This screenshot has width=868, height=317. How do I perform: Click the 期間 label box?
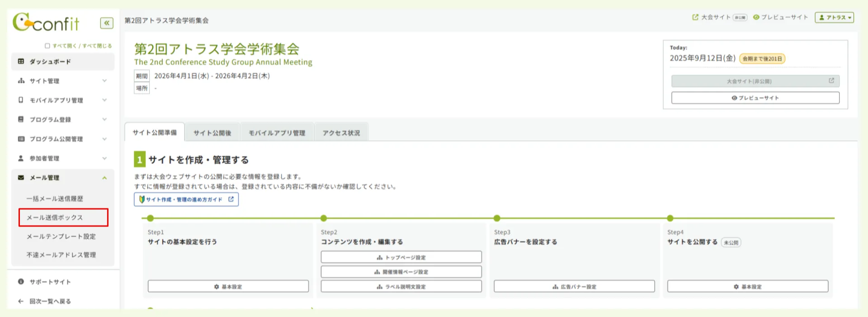pyautogui.click(x=142, y=76)
